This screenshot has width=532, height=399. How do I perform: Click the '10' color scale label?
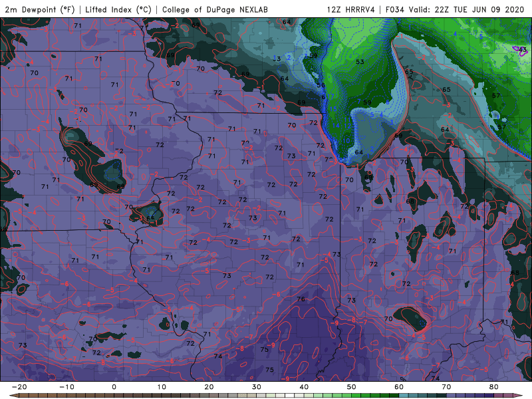(162, 387)
